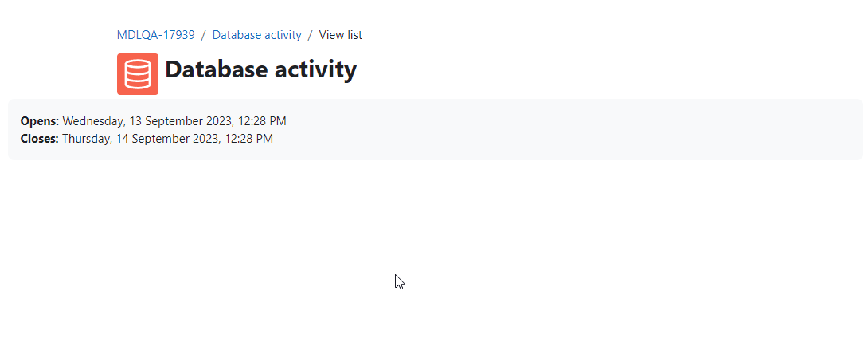Select the Wednesday, 13 September 2023 opening date
The image size is (868, 342).
139,121
